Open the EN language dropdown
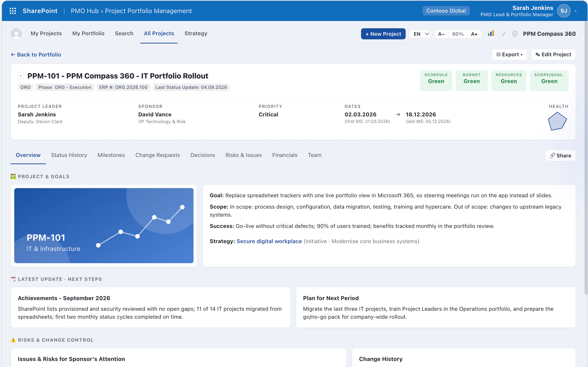 (420, 34)
